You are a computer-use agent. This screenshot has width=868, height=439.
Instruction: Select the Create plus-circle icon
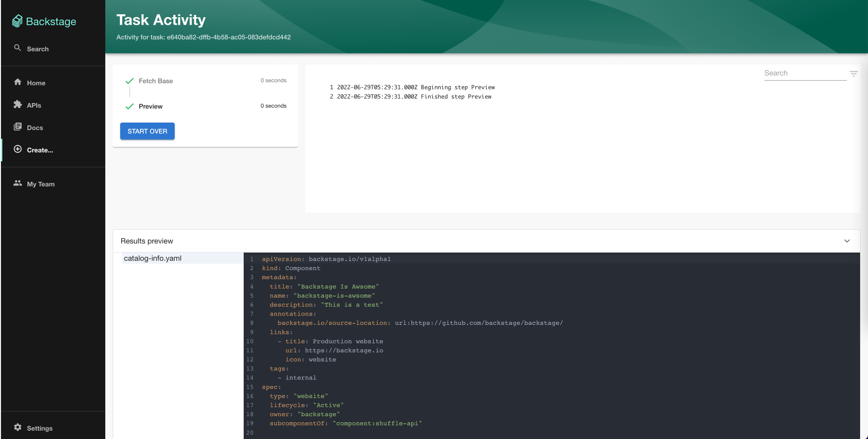(17, 150)
